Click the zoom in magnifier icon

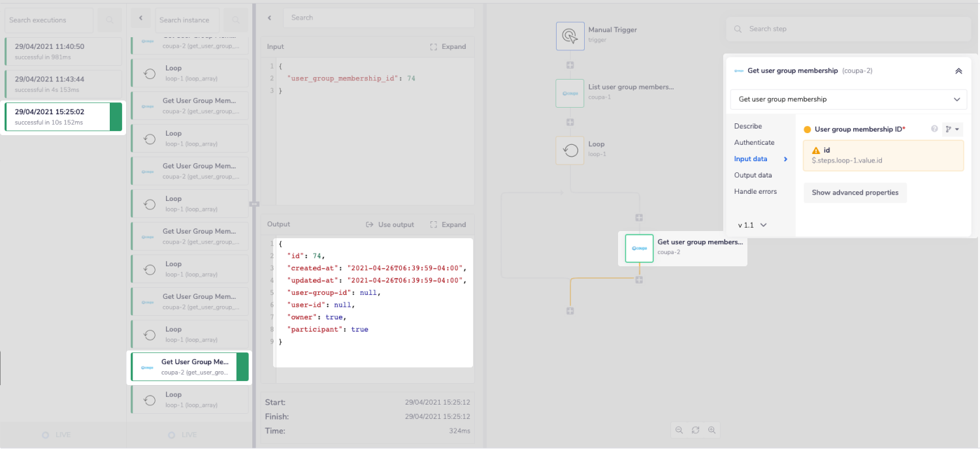coord(711,430)
